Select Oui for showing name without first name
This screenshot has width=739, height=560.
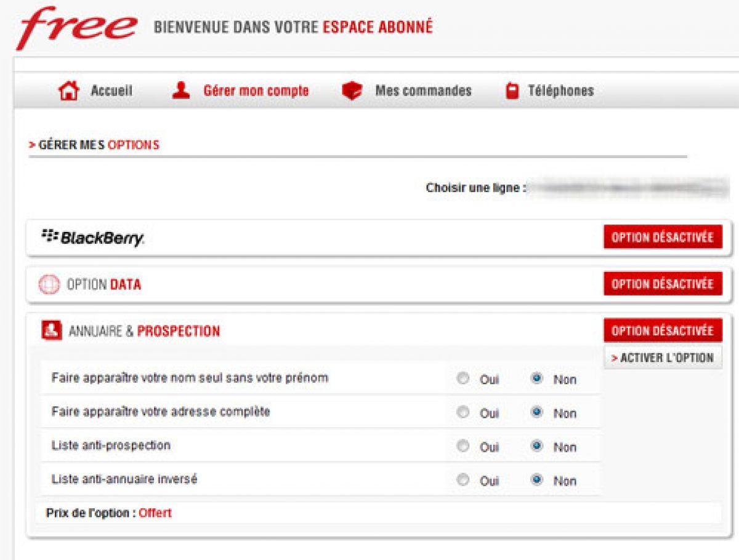pos(463,378)
